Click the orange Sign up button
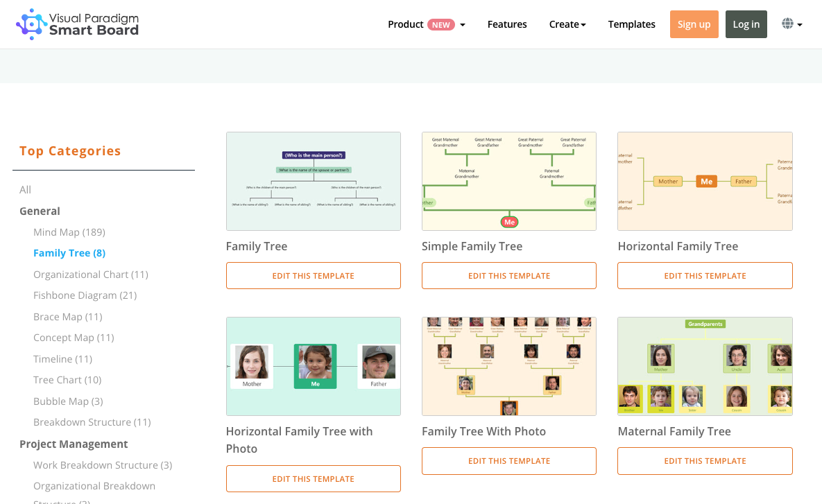The height and width of the screenshot is (504, 822). click(x=694, y=24)
